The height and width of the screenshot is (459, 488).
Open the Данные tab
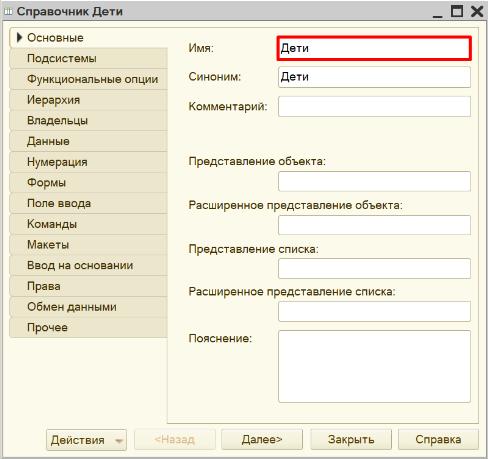[89, 141]
